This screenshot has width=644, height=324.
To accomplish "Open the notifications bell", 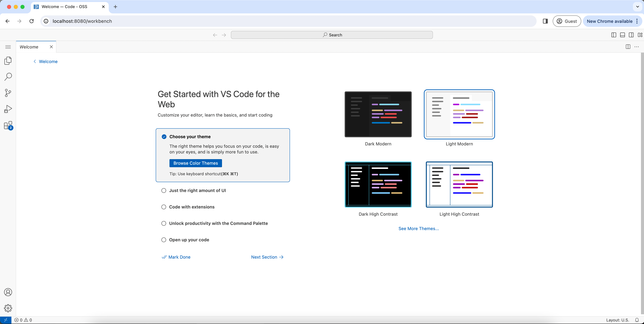I will [637, 320].
